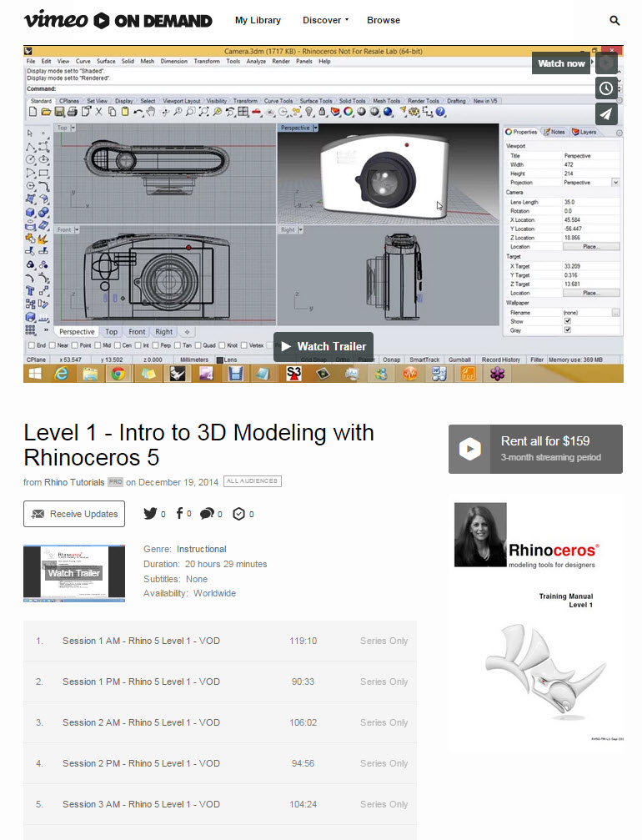This screenshot has width=642, height=840.
Task: Toggle the Quad osnap checkbox
Action: pyautogui.click(x=198, y=345)
